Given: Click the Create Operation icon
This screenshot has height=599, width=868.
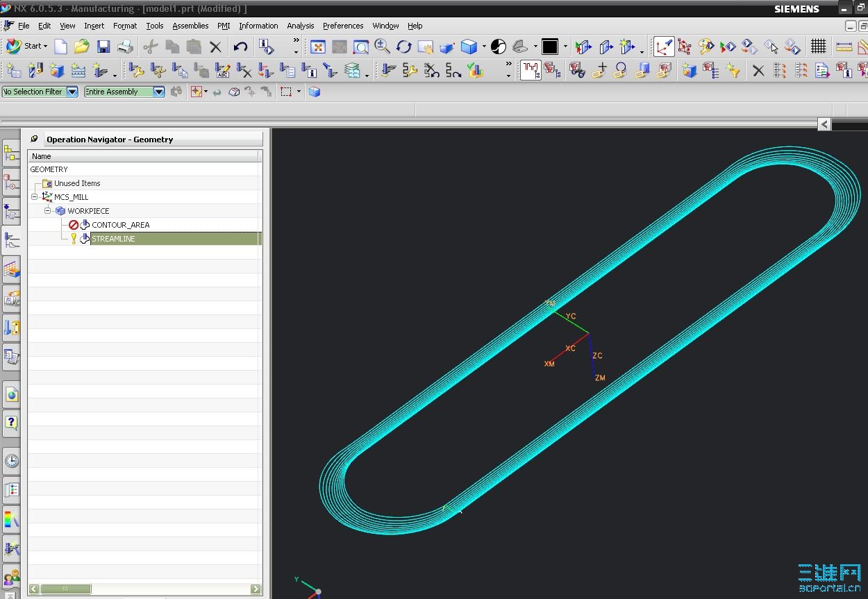Looking at the screenshot, I should coord(101,70).
